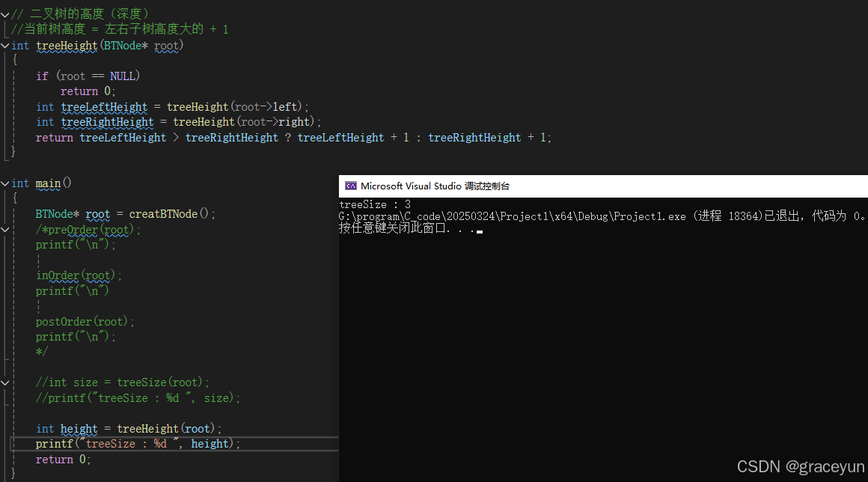Click the closing */ comment line
Image resolution: width=868 pixels, height=482 pixels.
pos(42,352)
